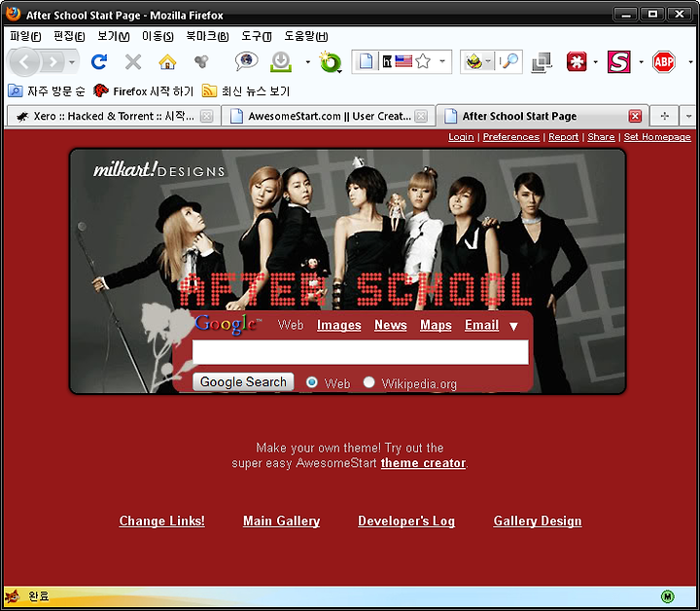The image size is (700, 611).
Task: Select the Wikipedia.org radio button
Action: tap(368, 382)
